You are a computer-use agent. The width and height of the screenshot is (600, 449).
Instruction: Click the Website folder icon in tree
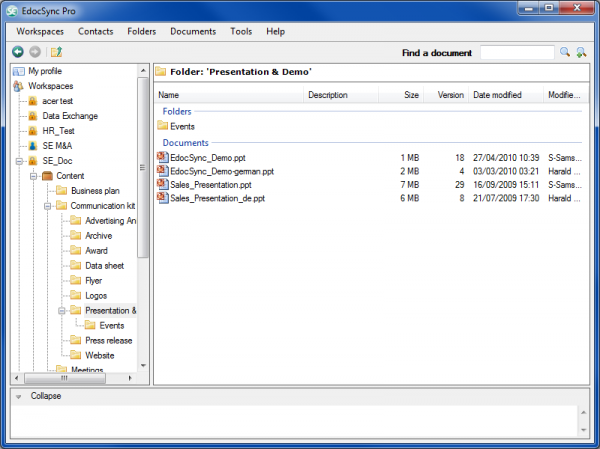pos(76,355)
